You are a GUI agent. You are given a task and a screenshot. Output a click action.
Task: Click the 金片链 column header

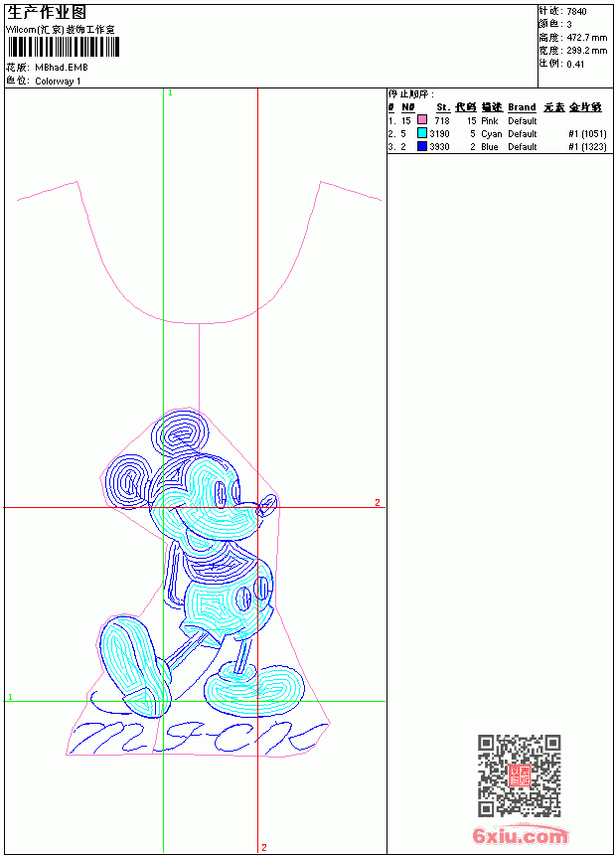585,107
